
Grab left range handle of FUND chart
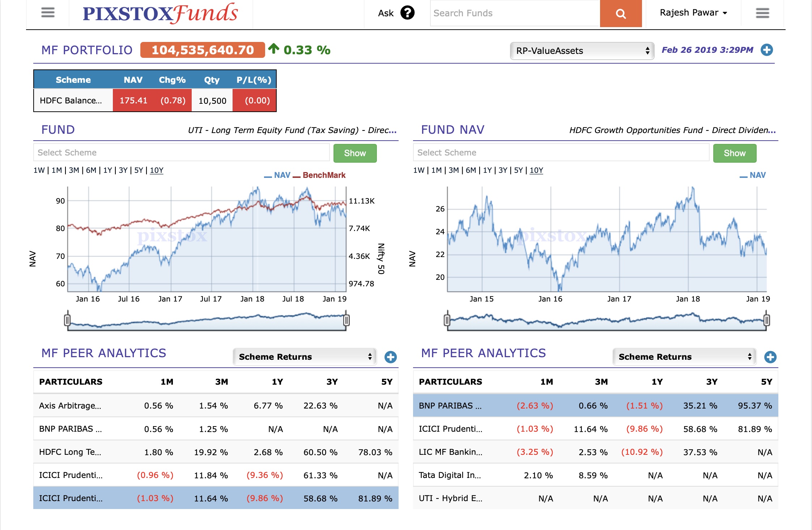tap(67, 320)
